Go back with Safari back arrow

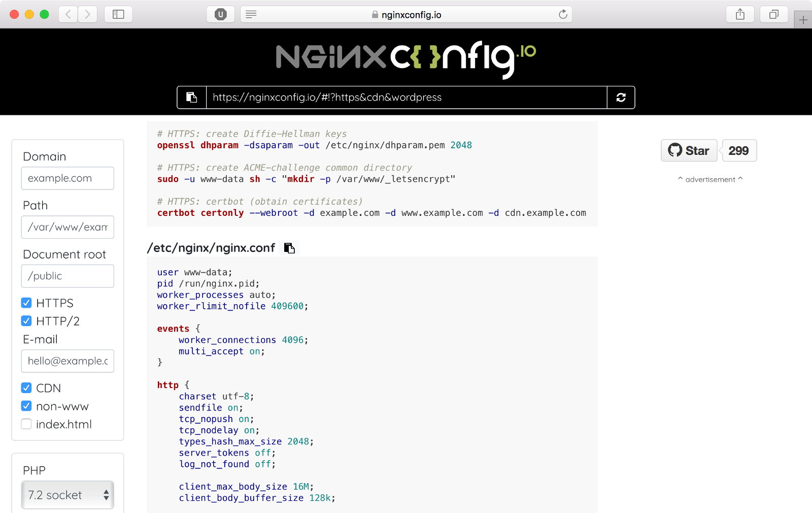(68, 14)
